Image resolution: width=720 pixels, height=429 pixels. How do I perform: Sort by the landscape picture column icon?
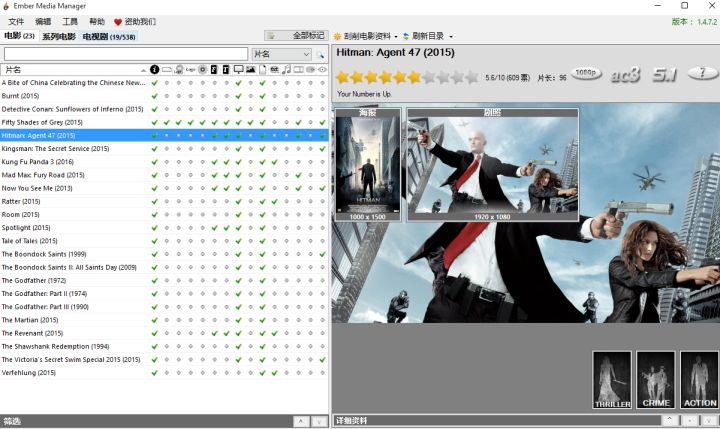(250, 69)
